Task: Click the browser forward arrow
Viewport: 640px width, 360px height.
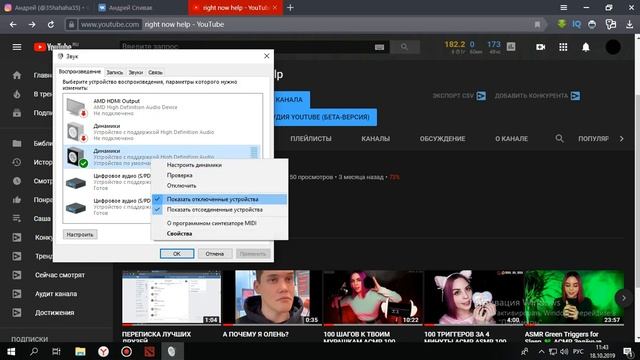Action: tap(32, 24)
